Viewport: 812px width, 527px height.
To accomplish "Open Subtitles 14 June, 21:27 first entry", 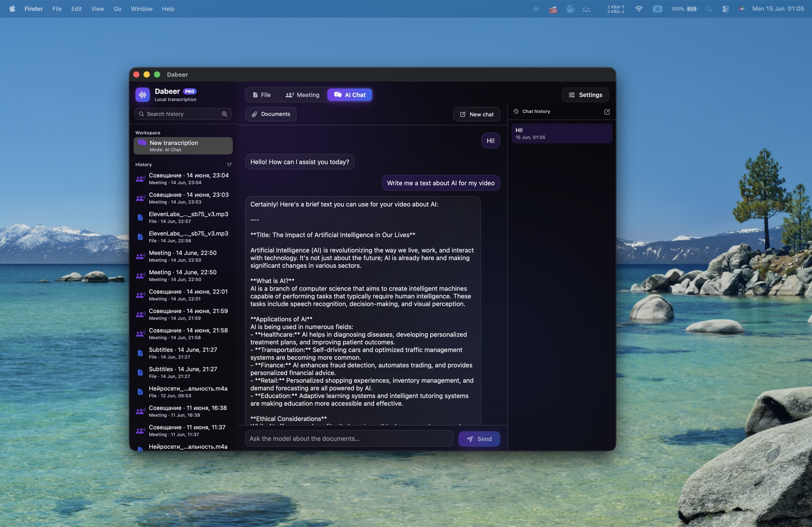I will coord(183,353).
